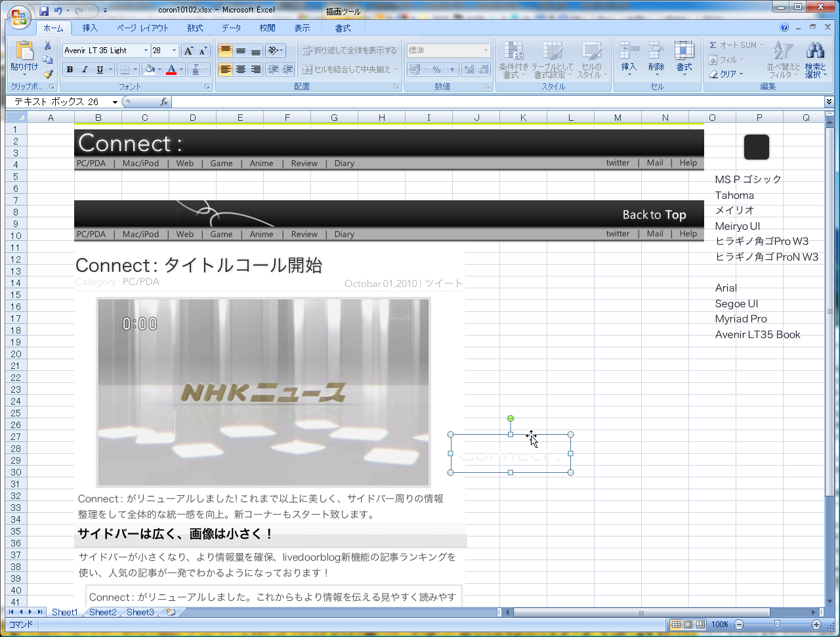The height and width of the screenshot is (637, 840).
Task: Decrease indent in the alignment group
Action: point(274,70)
